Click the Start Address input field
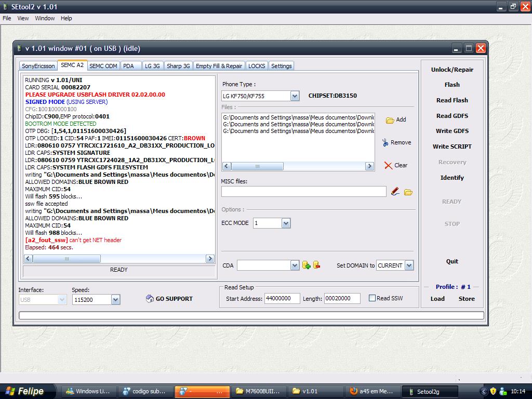This screenshot has width=532, height=399. (x=282, y=299)
